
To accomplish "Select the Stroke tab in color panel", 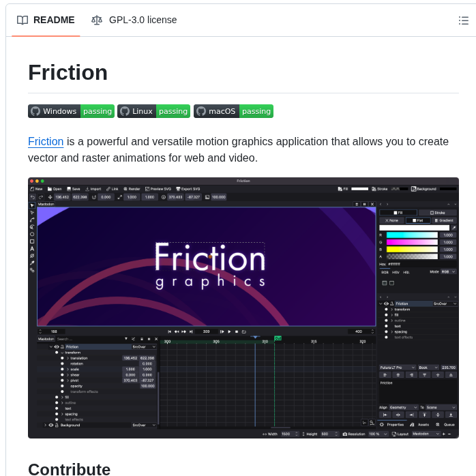I will pyautogui.click(x=437, y=213).
